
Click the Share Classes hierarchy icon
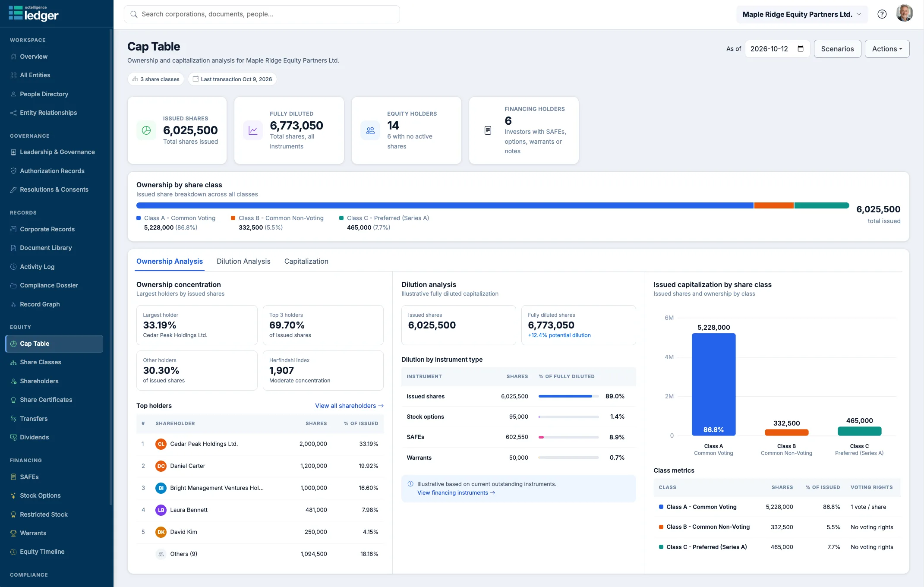click(13, 362)
